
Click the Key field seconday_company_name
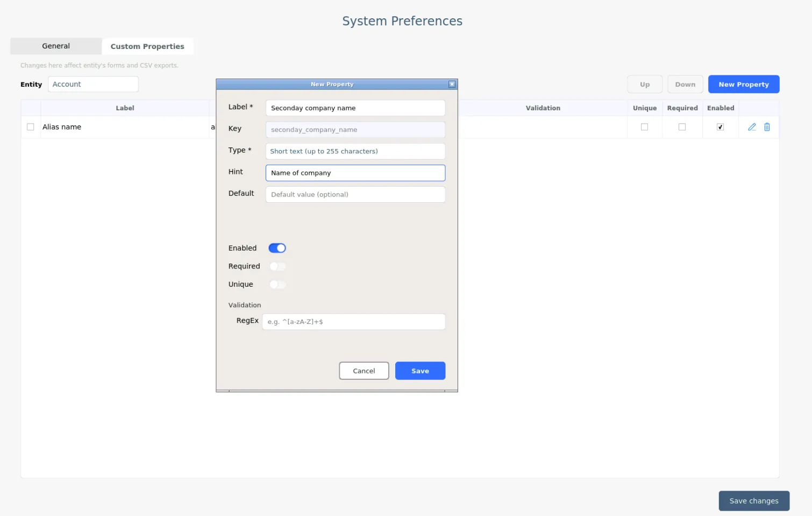coord(355,130)
